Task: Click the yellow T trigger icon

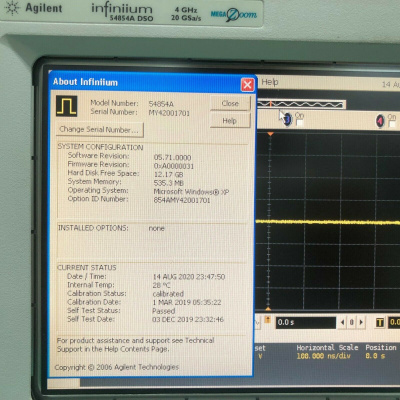Action: click(x=380, y=322)
